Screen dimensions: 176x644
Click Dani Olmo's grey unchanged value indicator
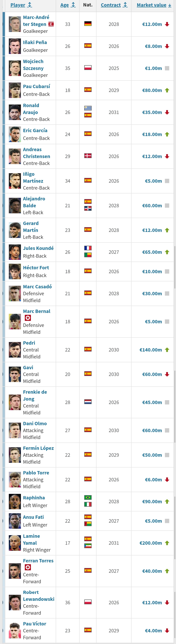167,431
